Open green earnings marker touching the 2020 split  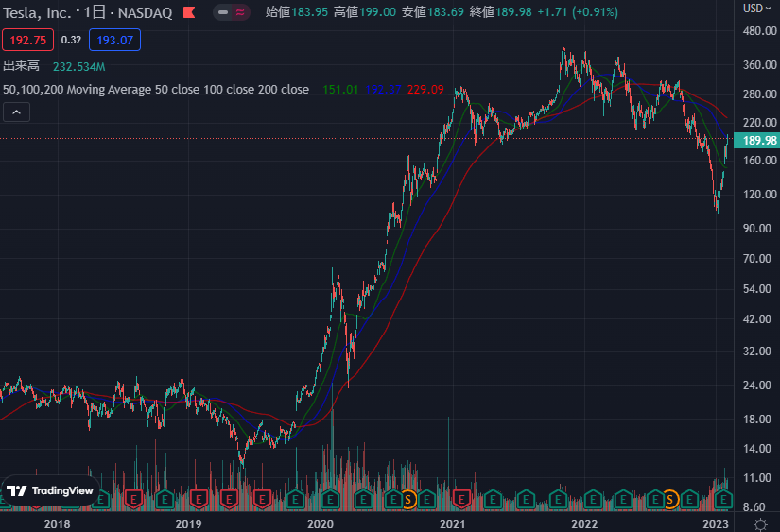pos(395,499)
